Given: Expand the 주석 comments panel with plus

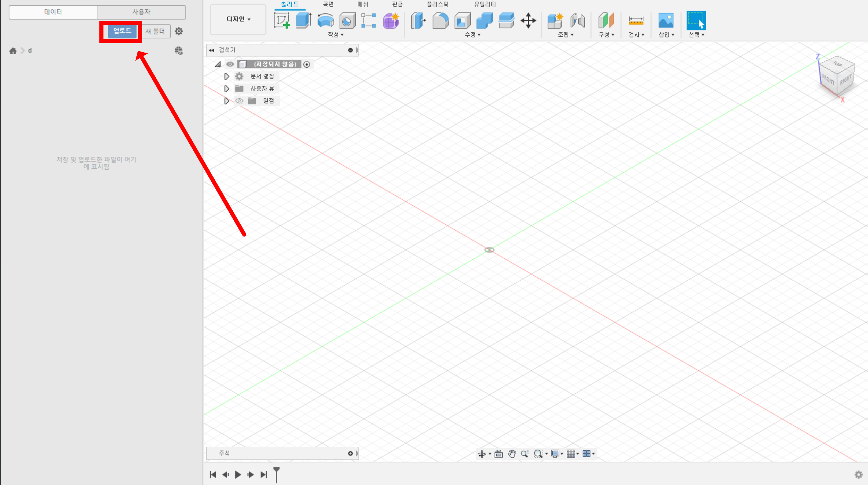Looking at the screenshot, I should (x=350, y=453).
